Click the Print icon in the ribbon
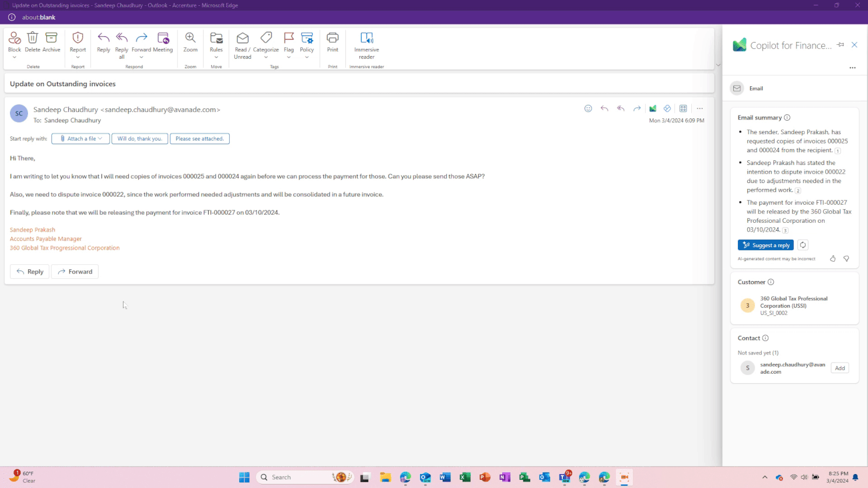 [332, 38]
